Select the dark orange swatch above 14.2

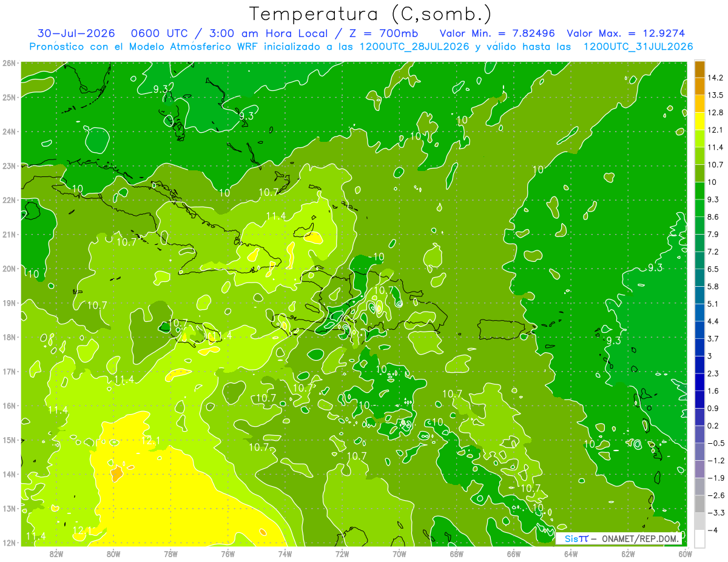pos(699,69)
